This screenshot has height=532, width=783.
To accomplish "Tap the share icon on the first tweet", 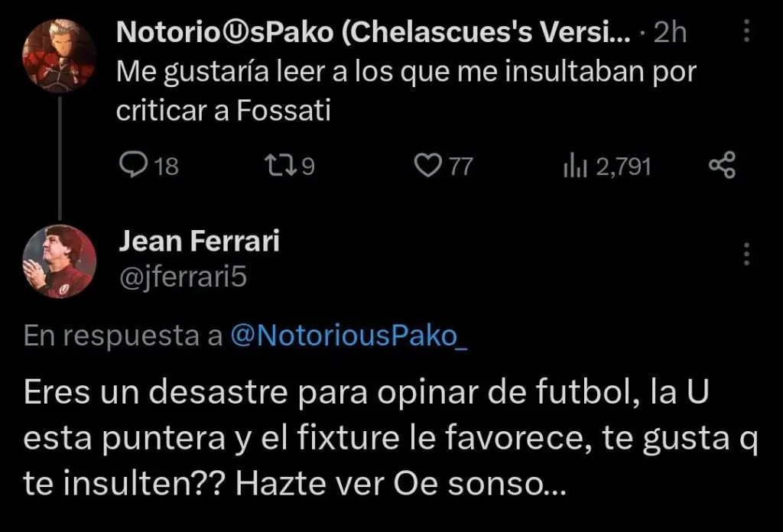I will coord(722,165).
